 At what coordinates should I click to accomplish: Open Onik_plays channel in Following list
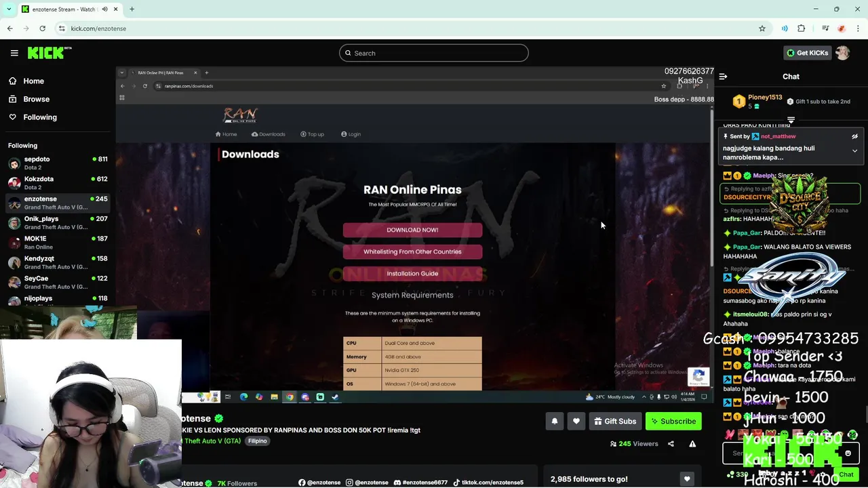(58, 222)
